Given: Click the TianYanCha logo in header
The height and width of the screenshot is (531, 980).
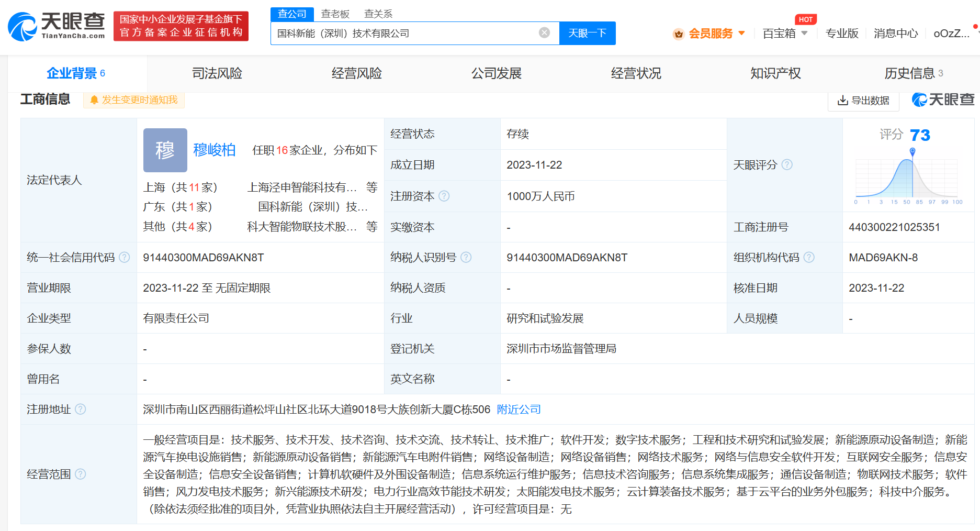Looking at the screenshot, I should click(57, 26).
